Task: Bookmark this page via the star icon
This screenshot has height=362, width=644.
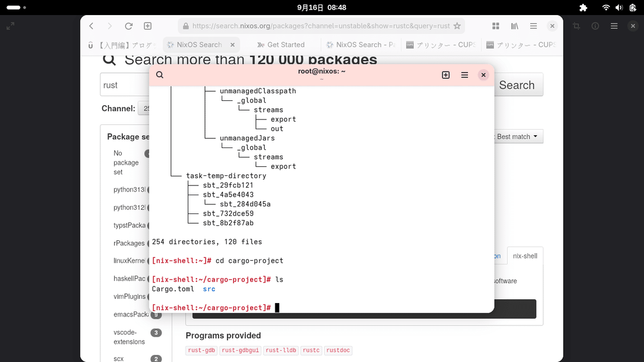Action: (457, 25)
